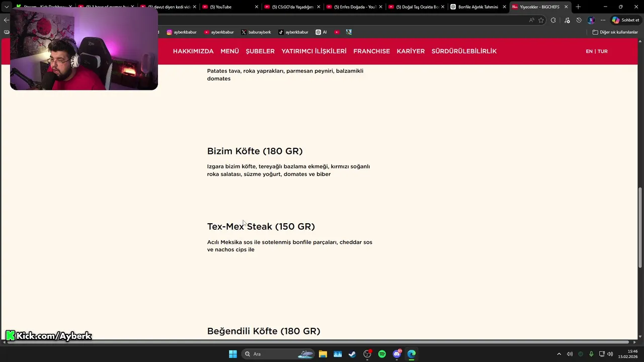Open the TikTok ayberkbabur bookmark
The height and width of the screenshot is (362, 644).
pyautogui.click(x=293, y=32)
